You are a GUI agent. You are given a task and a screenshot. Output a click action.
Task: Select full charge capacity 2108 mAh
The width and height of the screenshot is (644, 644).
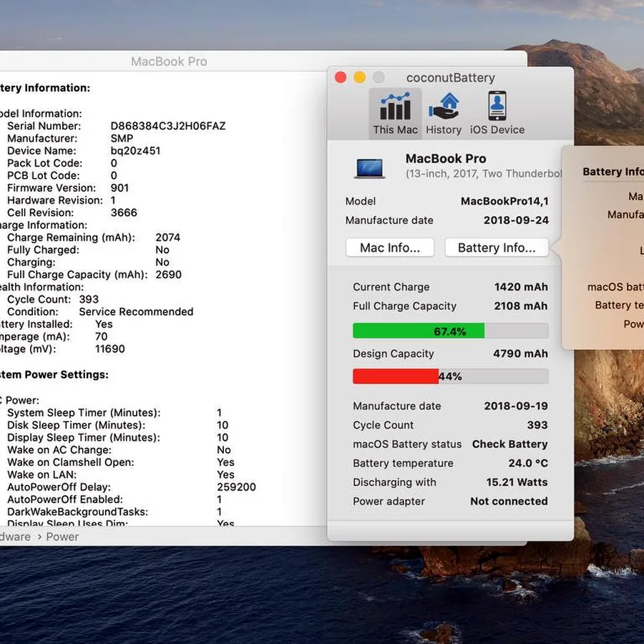pos(521,306)
